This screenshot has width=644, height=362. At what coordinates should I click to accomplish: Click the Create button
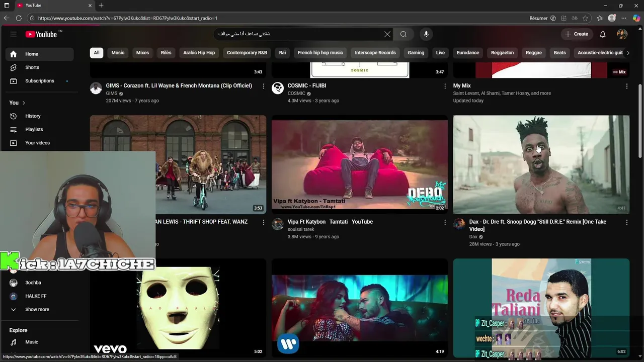[x=577, y=34]
